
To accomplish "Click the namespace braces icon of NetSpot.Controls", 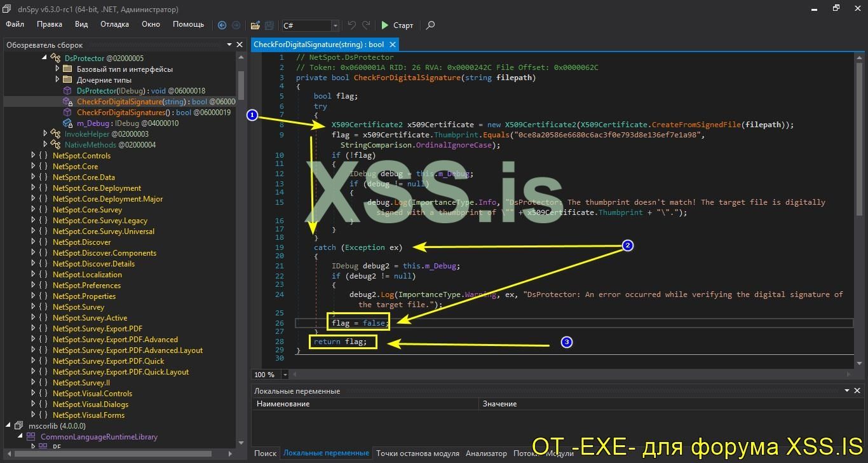I will coord(43,155).
